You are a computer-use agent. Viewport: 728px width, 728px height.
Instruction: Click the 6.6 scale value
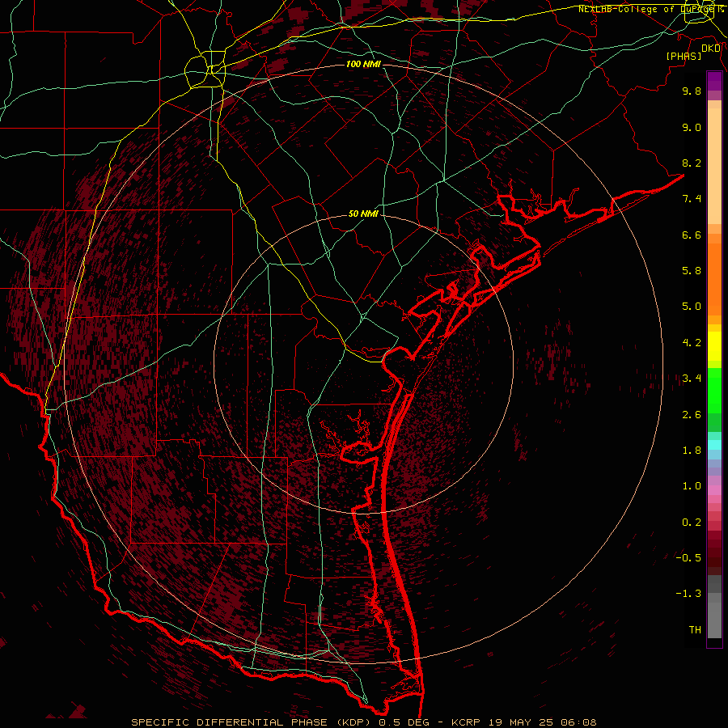(692, 235)
